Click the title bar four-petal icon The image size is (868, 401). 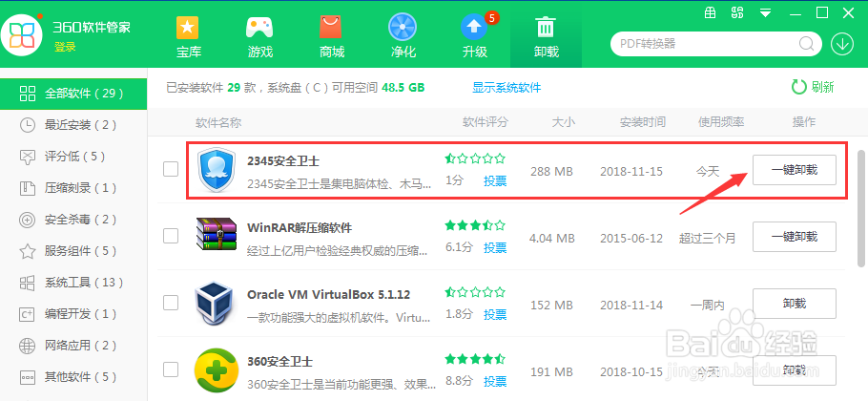[736, 12]
